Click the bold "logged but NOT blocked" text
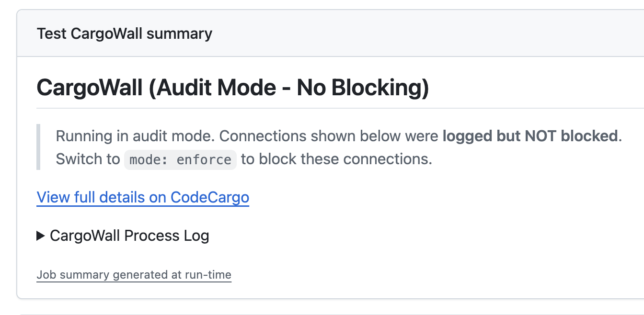Screen dimensions: 644x315 [529, 136]
